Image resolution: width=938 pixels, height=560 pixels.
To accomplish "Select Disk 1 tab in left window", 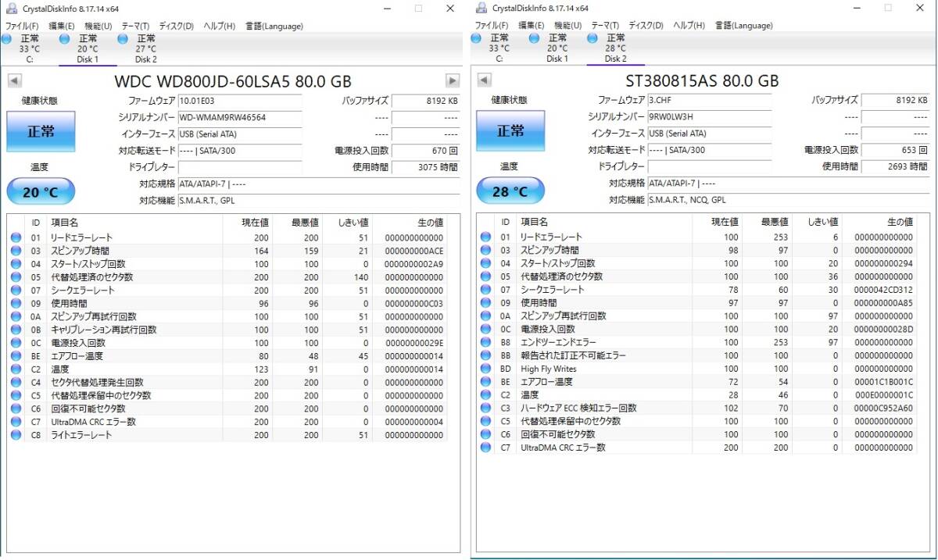I will pyautogui.click(x=88, y=48).
